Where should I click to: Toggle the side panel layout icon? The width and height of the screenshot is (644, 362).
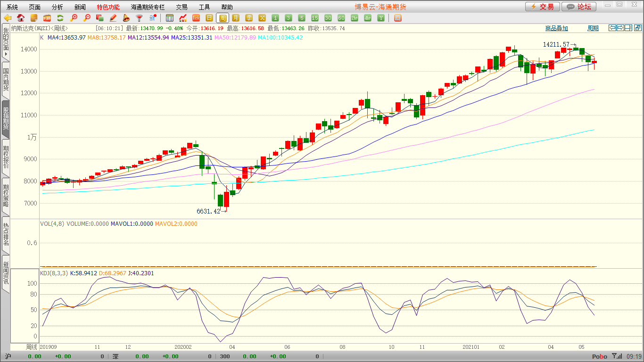(628, 28)
